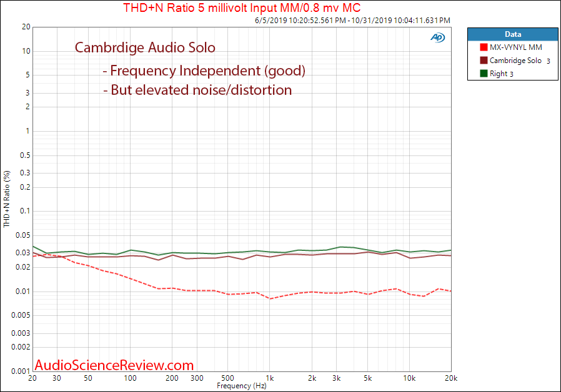Click the Data legend header
Screen dimensions: 561x392
click(x=513, y=34)
